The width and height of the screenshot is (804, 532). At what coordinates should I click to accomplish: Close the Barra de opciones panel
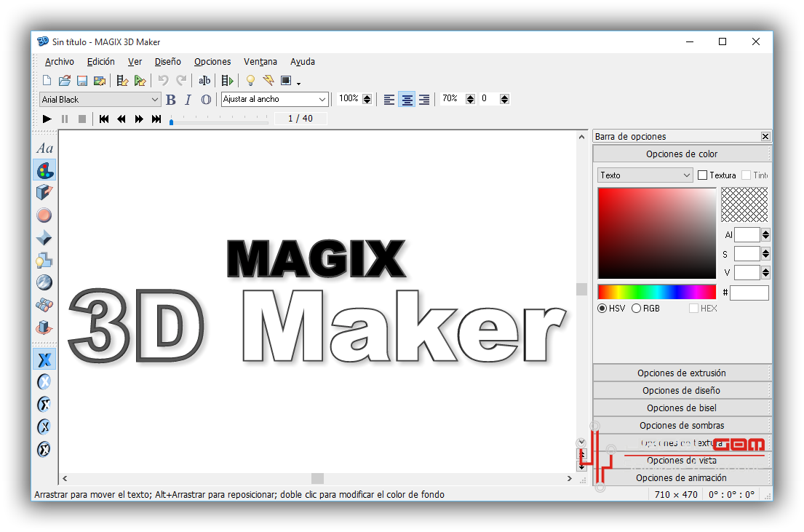pos(765,137)
